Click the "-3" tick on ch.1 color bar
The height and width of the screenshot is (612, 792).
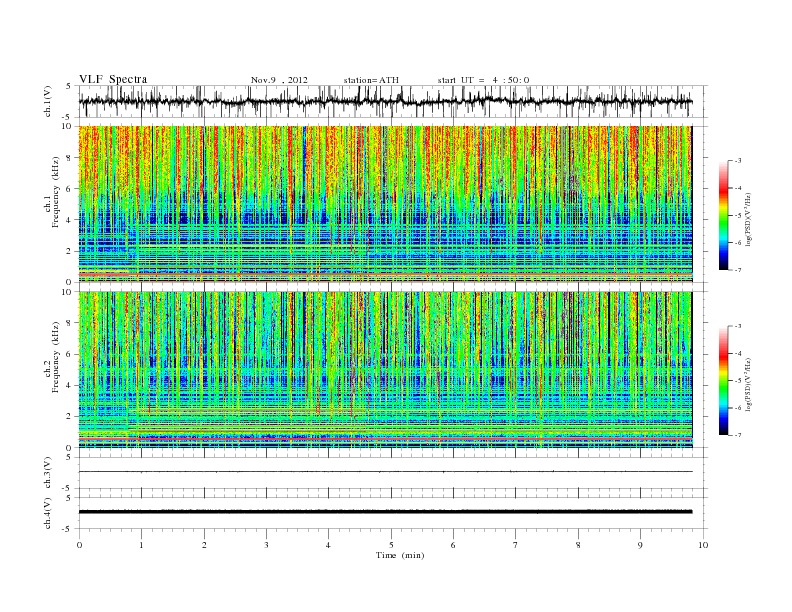pos(738,161)
